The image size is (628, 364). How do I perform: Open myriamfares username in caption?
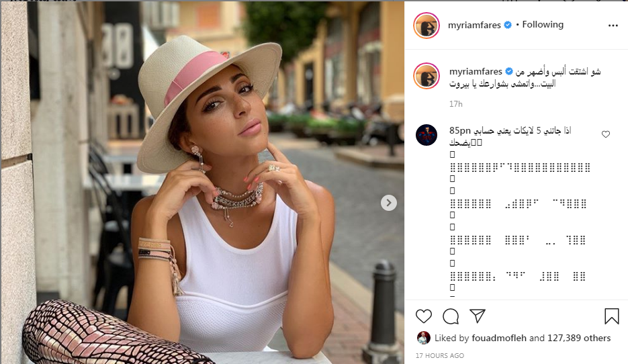point(476,72)
